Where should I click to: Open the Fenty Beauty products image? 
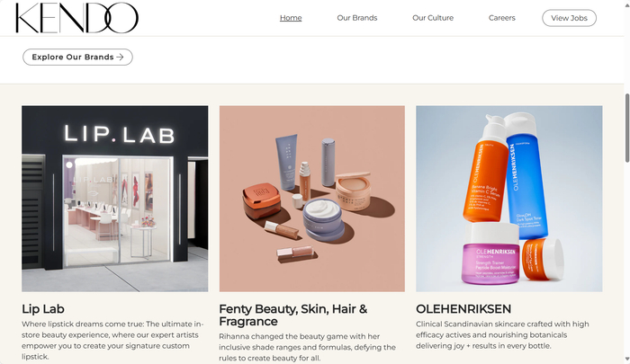[x=311, y=199]
